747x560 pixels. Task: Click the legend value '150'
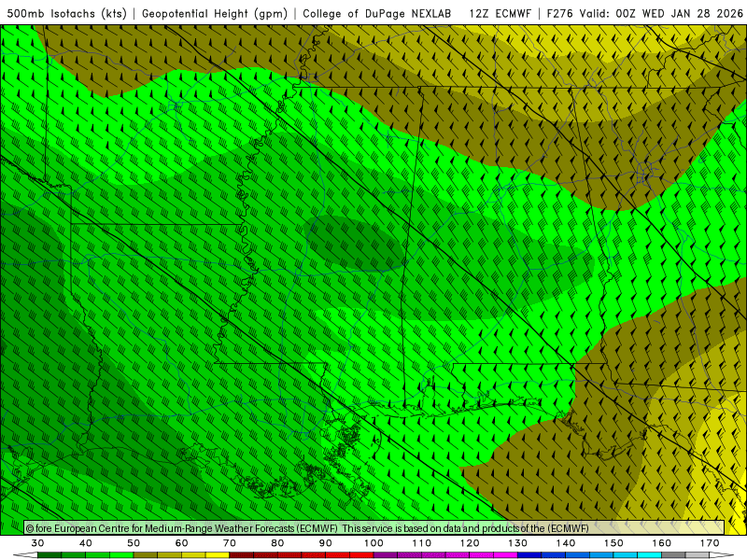point(613,543)
